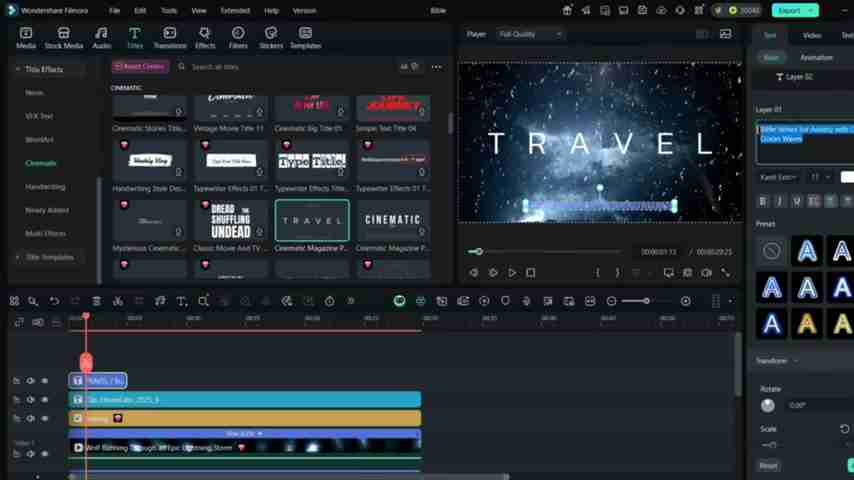Select the Handwriting title category

coord(45,187)
